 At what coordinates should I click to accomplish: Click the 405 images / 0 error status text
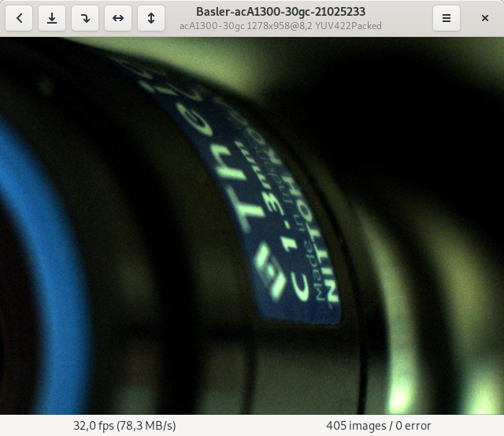[x=378, y=426]
